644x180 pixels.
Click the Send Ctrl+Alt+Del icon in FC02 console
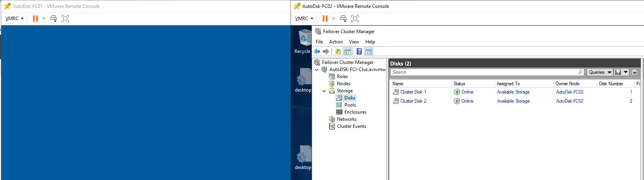[343, 19]
